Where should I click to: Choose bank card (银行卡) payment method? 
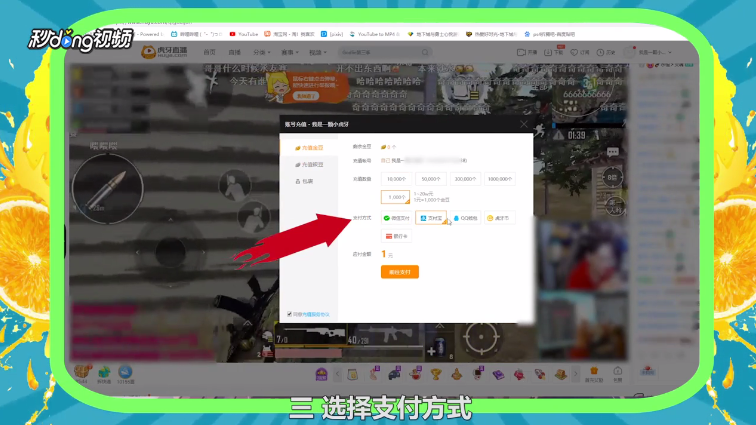396,236
